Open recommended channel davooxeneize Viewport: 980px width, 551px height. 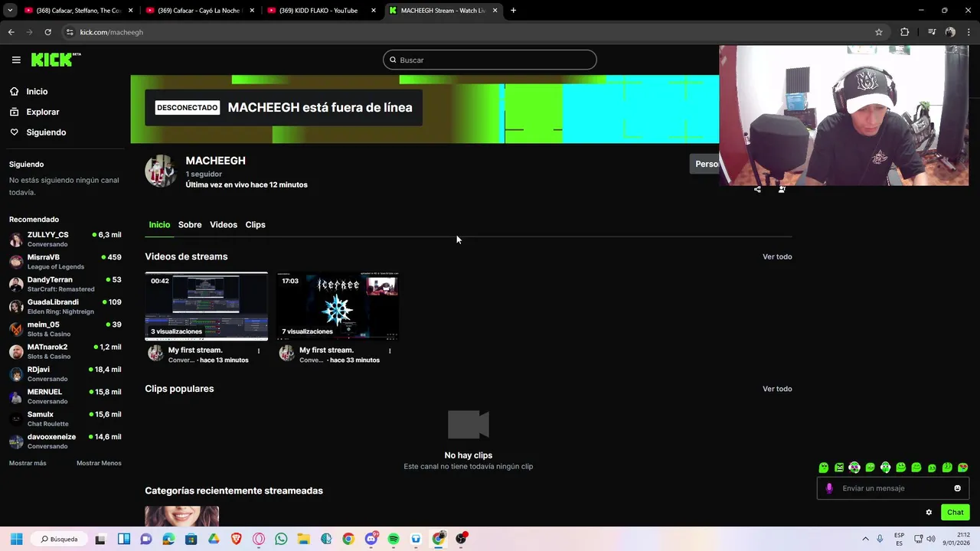point(65,441)
